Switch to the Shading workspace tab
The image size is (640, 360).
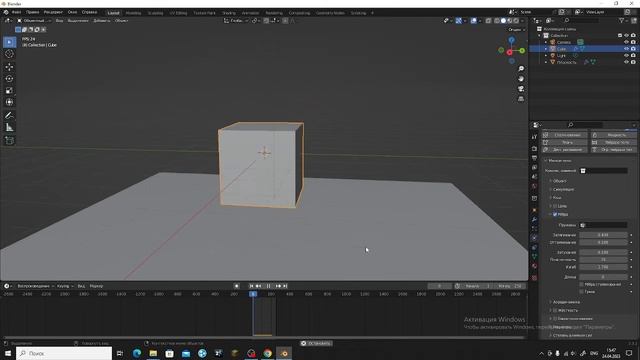[229, 13]
